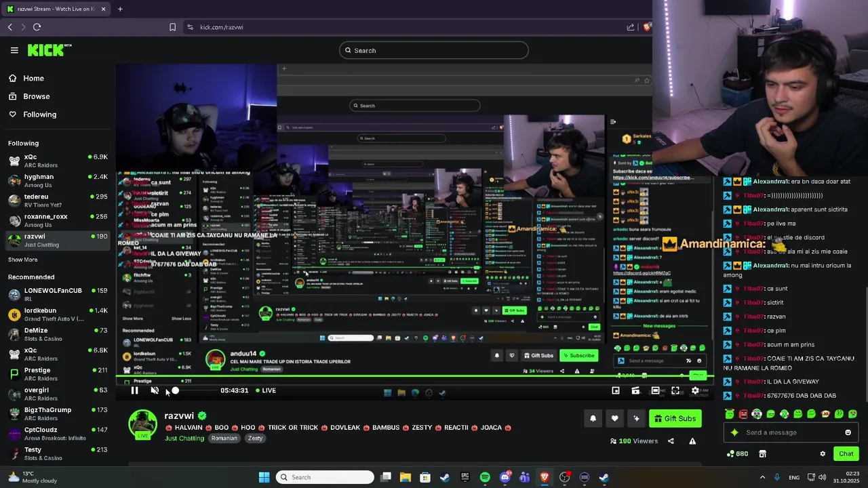
Task: Open the emoji picker in chat input
Action: pos(848,432)
